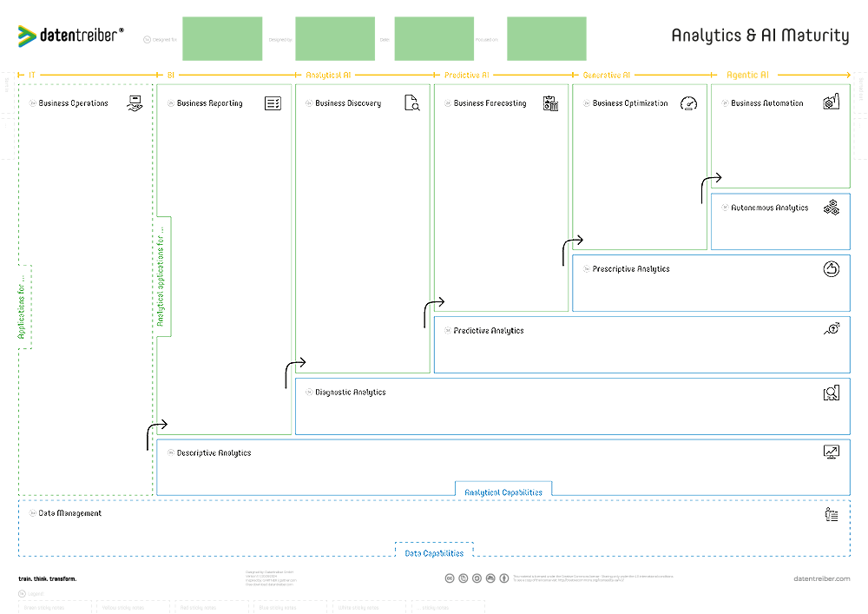Click the BI stage label

[x=171, y=75]
